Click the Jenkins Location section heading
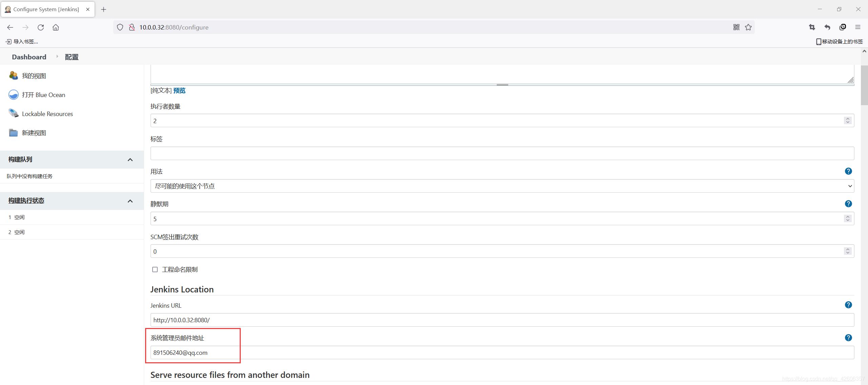The width and height of the screenshot is (868, 385). point(182,289)
